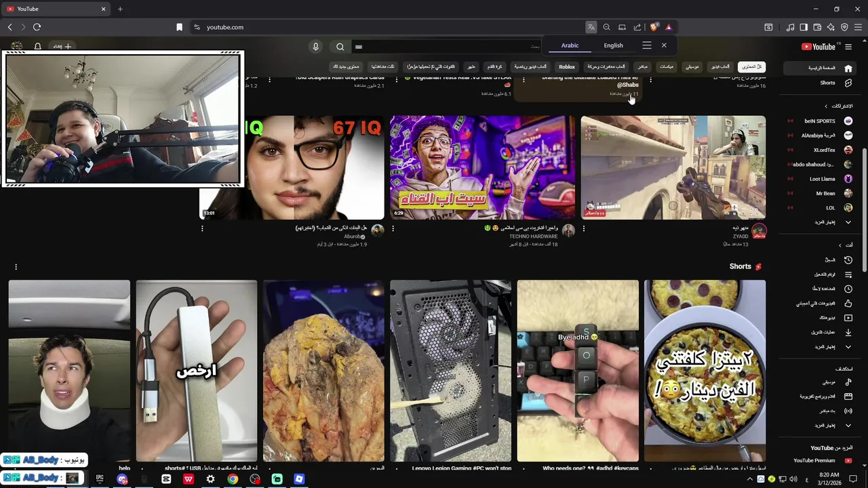Open the pizza Short thumbnail
This screenshot has width=868, height=488.
coord(705,371)
